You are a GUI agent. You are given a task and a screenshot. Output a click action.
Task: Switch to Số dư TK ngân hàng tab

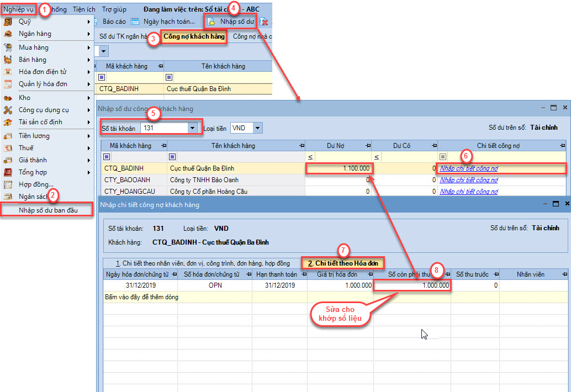(123, 36)
